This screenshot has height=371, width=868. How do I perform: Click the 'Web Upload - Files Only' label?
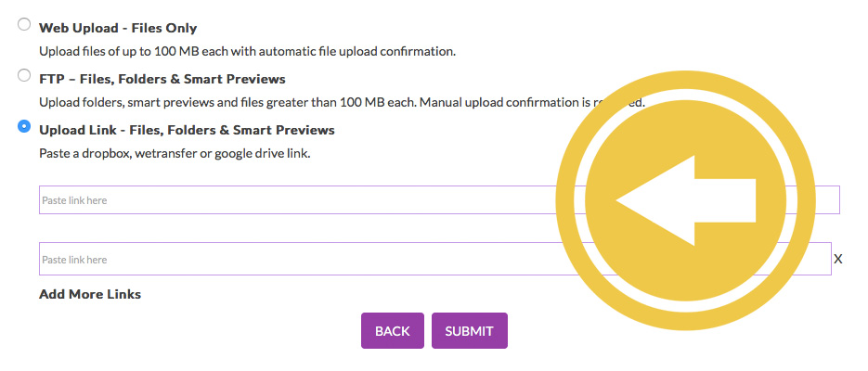click(x=118, y=28)
